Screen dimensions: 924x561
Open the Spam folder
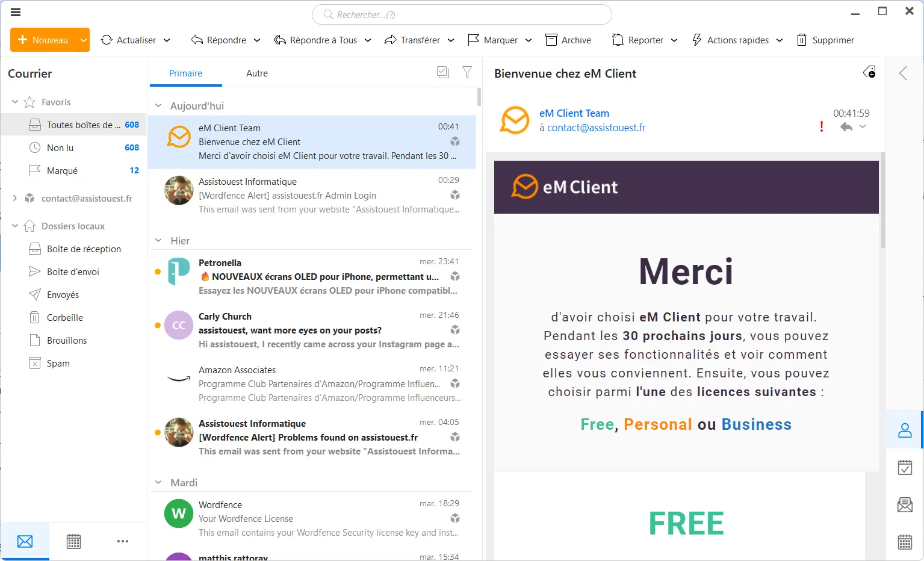[73, 364]
